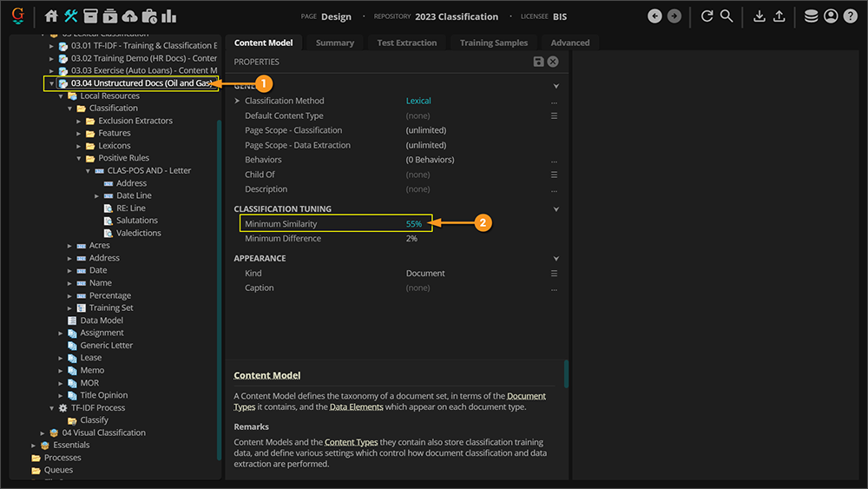Click the Minimum Similarity 55% value
868x489 pixels.
point(413,224)
